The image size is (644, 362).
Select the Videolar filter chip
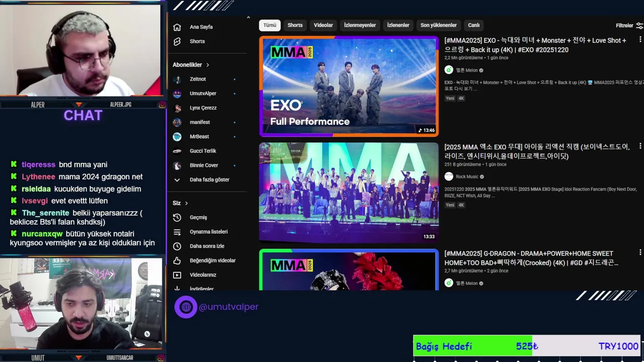324,25
